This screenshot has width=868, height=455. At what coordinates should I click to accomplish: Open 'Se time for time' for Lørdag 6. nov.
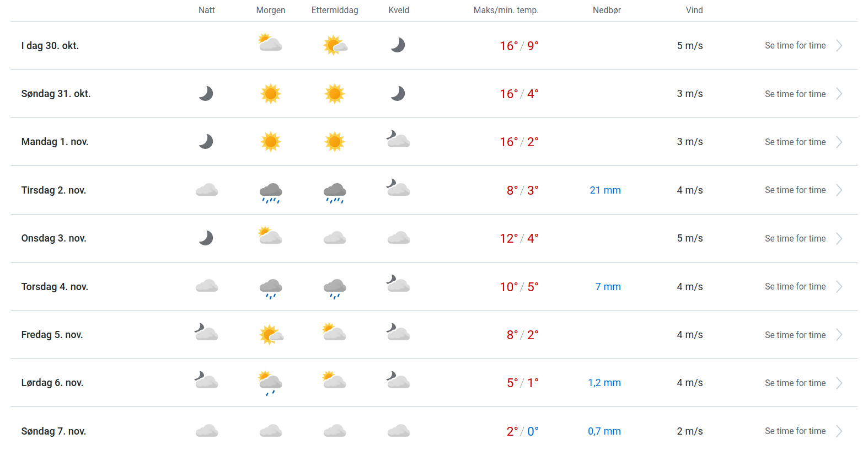click(795, 383)
